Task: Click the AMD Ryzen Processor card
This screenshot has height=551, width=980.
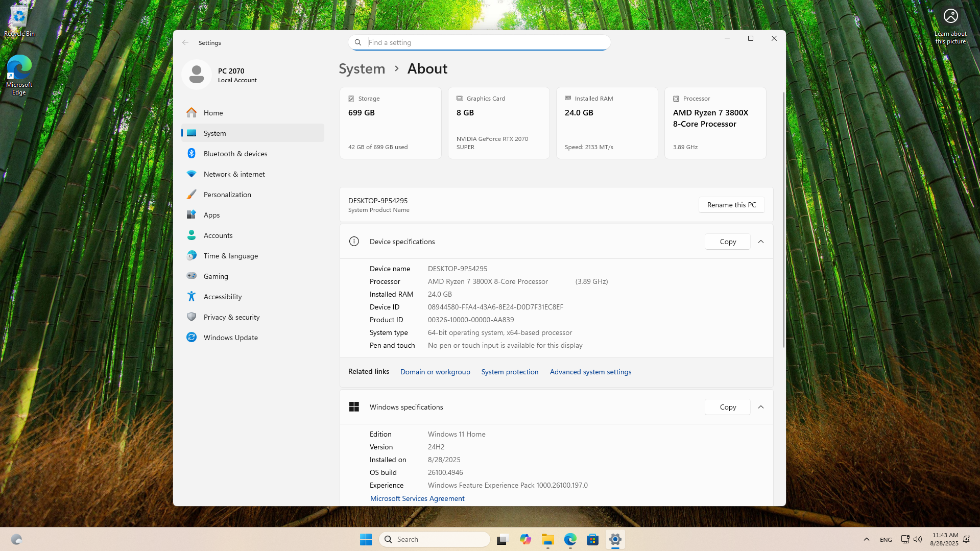Action: 715,123
